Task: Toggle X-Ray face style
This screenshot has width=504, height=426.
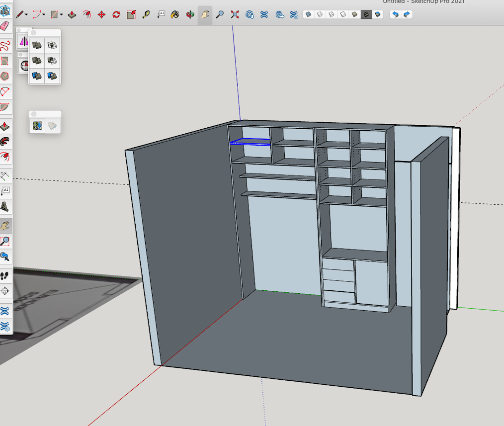Action: tap(309, 14)
